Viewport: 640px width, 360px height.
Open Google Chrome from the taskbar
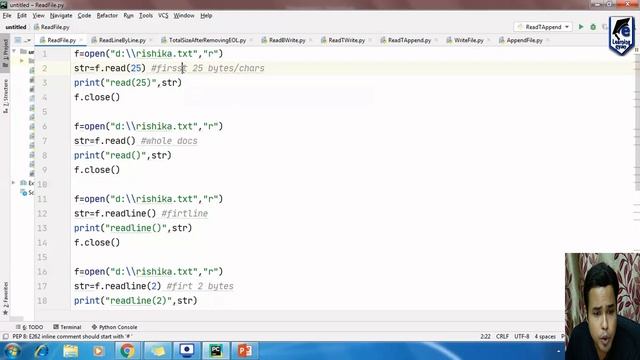pos(127,351)
